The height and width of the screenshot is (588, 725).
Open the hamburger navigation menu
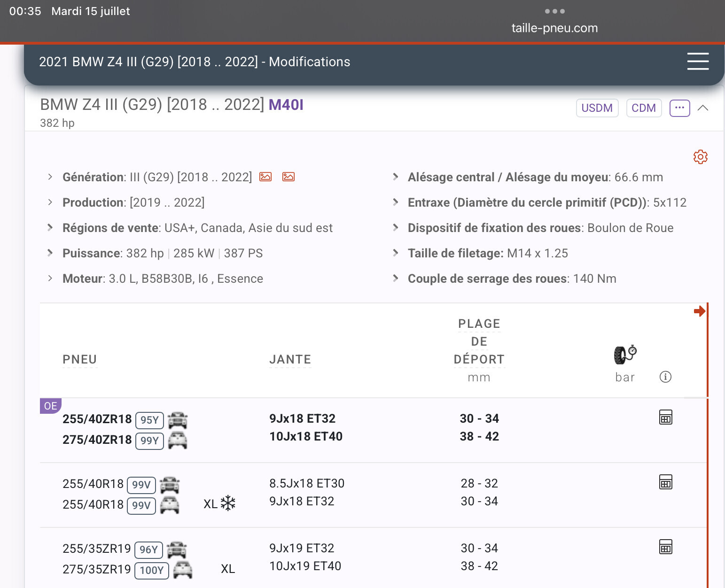(698, 62)
